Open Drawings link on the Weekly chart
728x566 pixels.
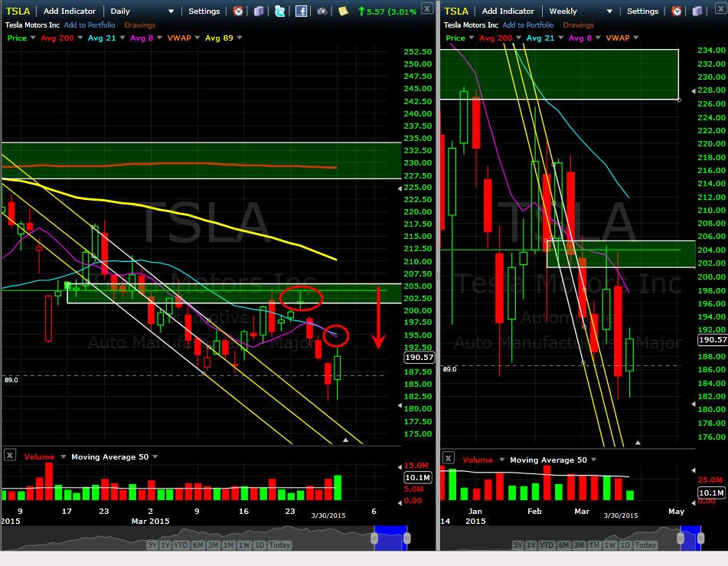click(x=578, y=25)
